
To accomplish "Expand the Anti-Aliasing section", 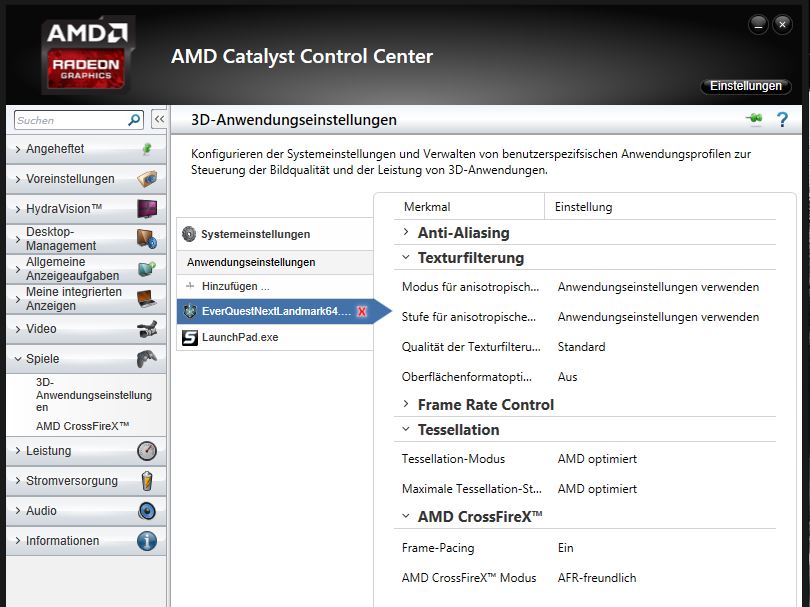I will 406,232.
